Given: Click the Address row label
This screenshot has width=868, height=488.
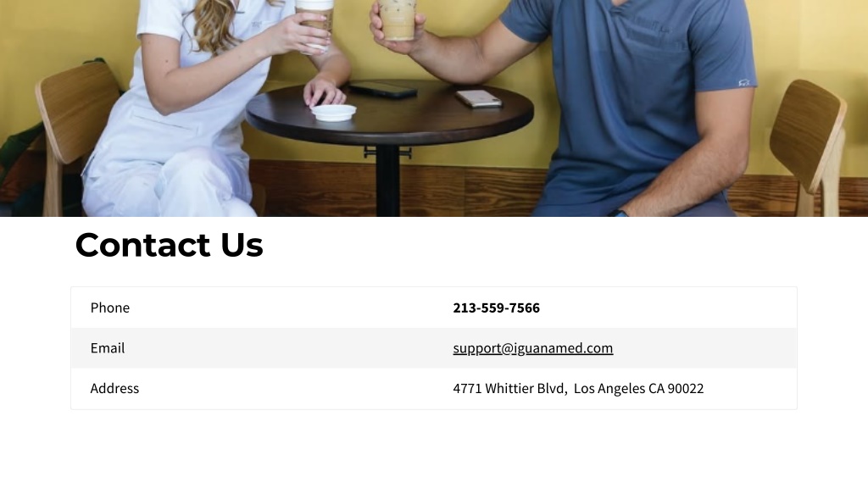Looking at the screenshot, I should (114, 388).
